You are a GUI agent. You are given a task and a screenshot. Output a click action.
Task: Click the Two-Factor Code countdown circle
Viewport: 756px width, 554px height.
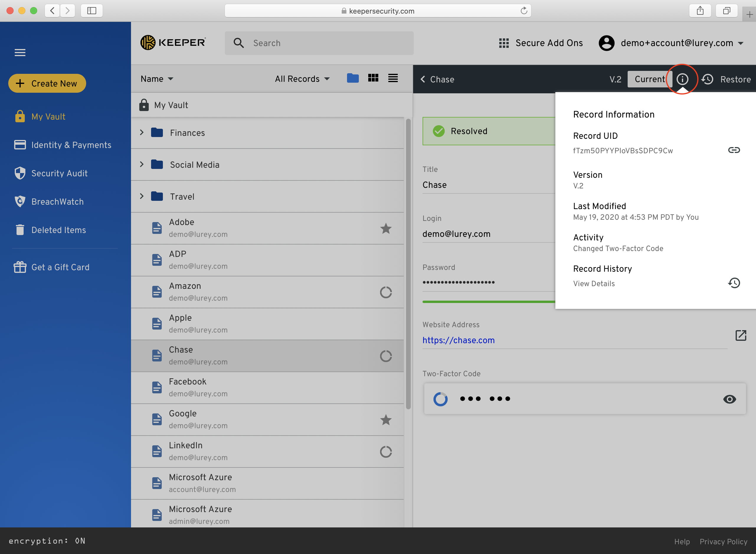coord(440,399)
